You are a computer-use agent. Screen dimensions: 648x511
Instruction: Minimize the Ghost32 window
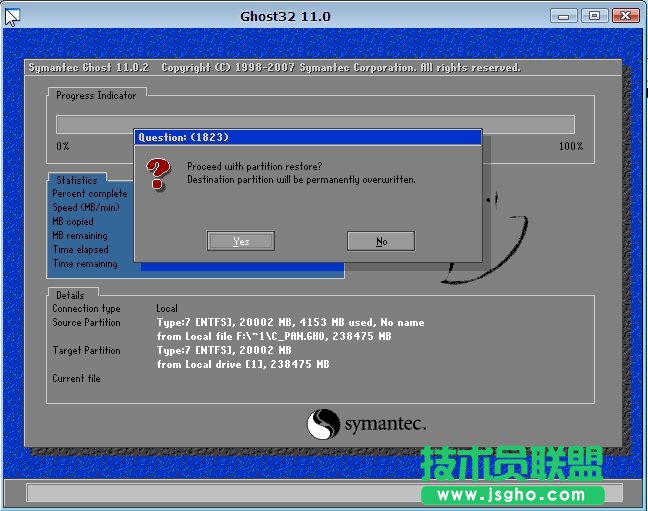[x=566, y=15]
